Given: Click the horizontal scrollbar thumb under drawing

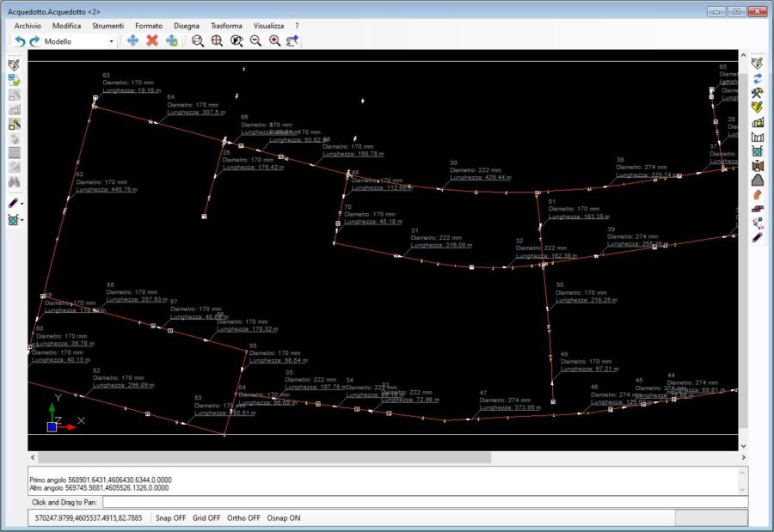Looking at the screenshot, I should (265, 457).
